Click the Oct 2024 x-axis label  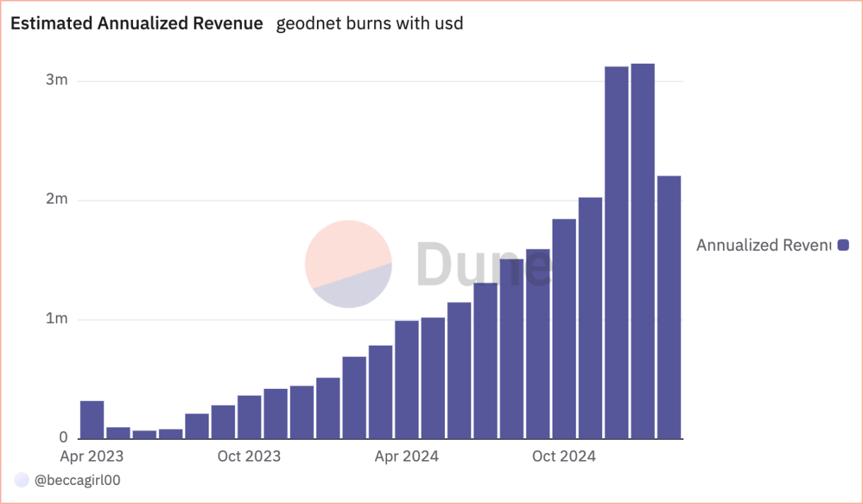pyautogui.click(x=564, y=457)
